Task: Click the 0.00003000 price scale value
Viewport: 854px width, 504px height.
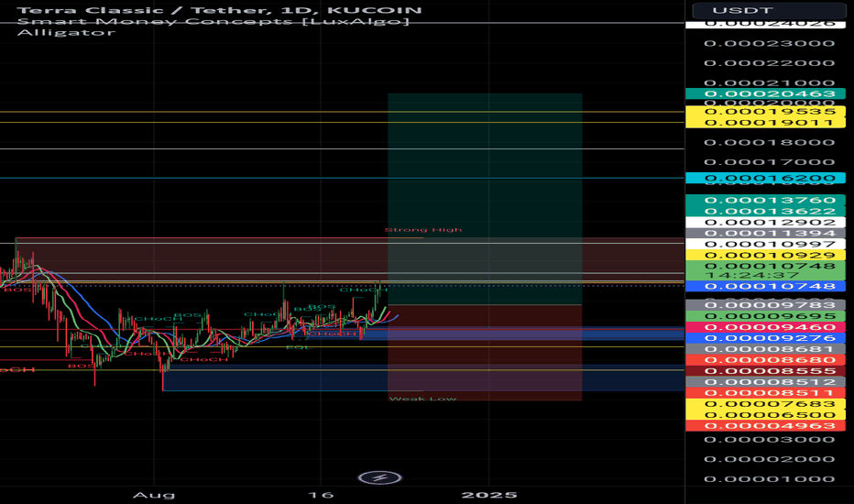Action: pyautogui.click(x=769, y=439)
